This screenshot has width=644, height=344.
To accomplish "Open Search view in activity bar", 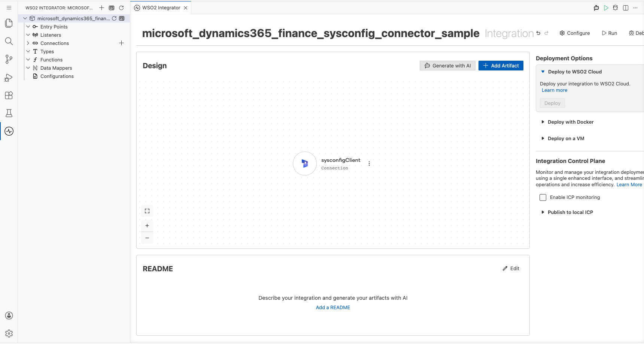I will click(x=9, y=41).
